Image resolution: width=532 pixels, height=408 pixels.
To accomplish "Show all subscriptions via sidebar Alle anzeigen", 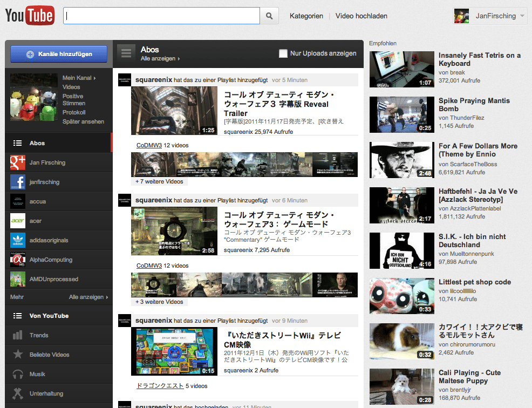I will 88,297.
